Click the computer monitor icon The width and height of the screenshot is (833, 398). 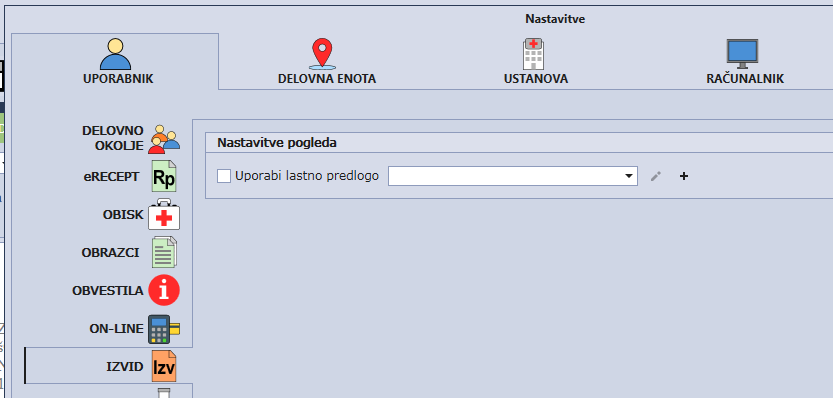point(742,54)
